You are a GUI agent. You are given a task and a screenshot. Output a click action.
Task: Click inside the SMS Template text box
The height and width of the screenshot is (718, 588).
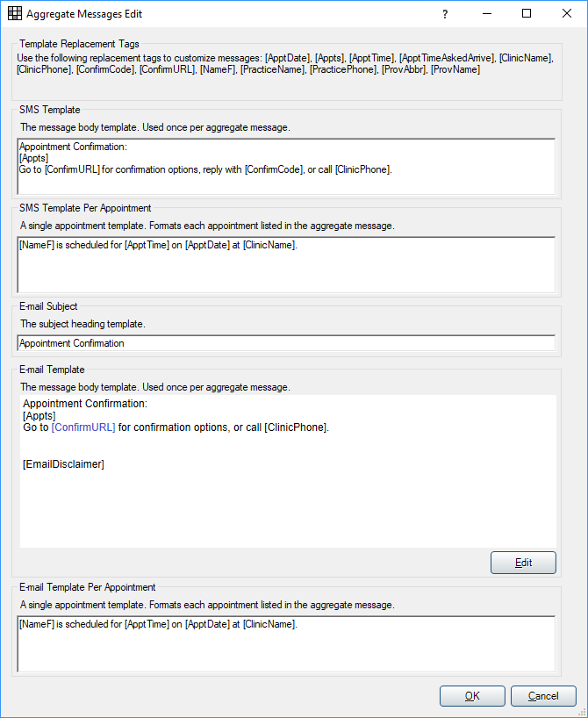point(286,167)
